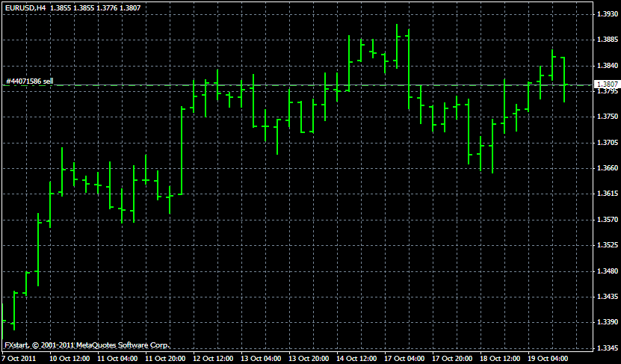Click the EURUSD,H4 chart title text

[x=25, y=8]
